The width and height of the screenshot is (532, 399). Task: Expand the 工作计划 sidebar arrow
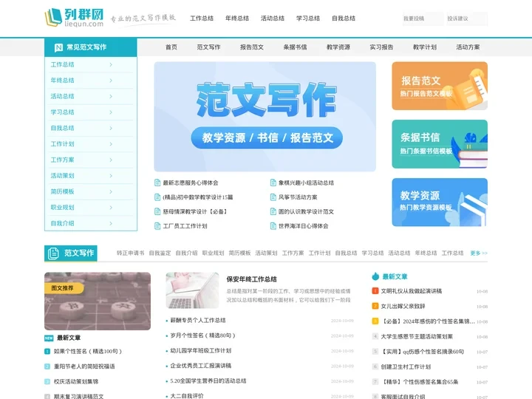click(x=111, y=144)
